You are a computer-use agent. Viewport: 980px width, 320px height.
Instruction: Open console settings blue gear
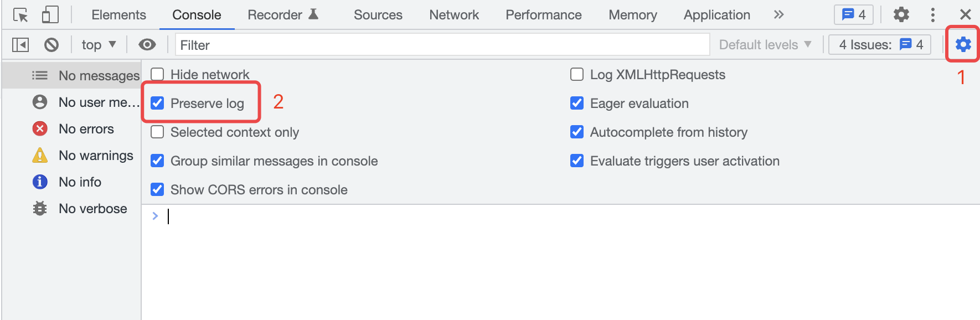[x=963, y=44]
